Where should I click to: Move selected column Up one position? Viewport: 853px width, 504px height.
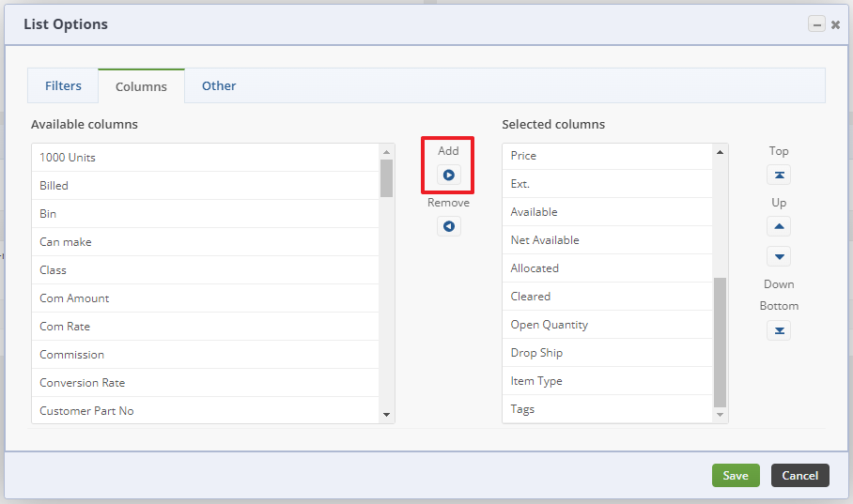[779, 226]
